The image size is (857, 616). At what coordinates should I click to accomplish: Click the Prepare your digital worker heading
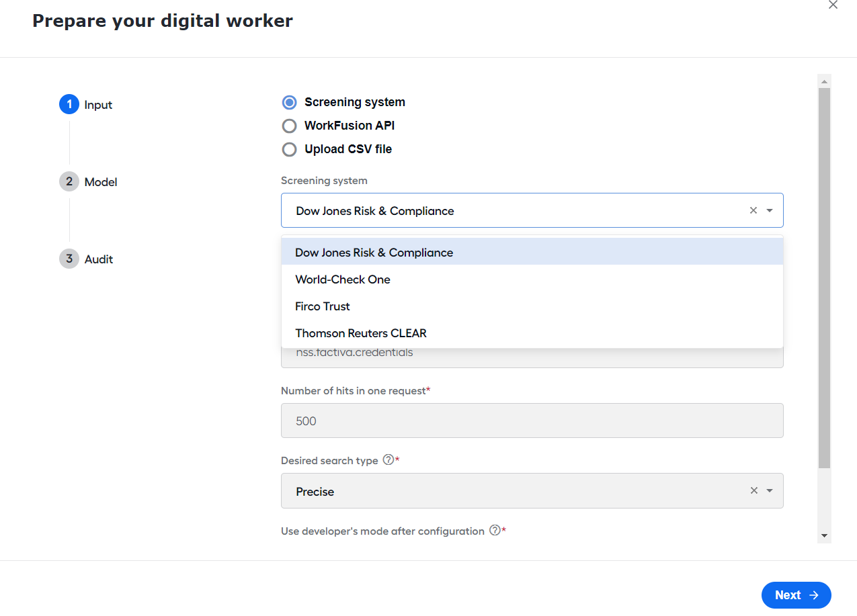[163, 21]
